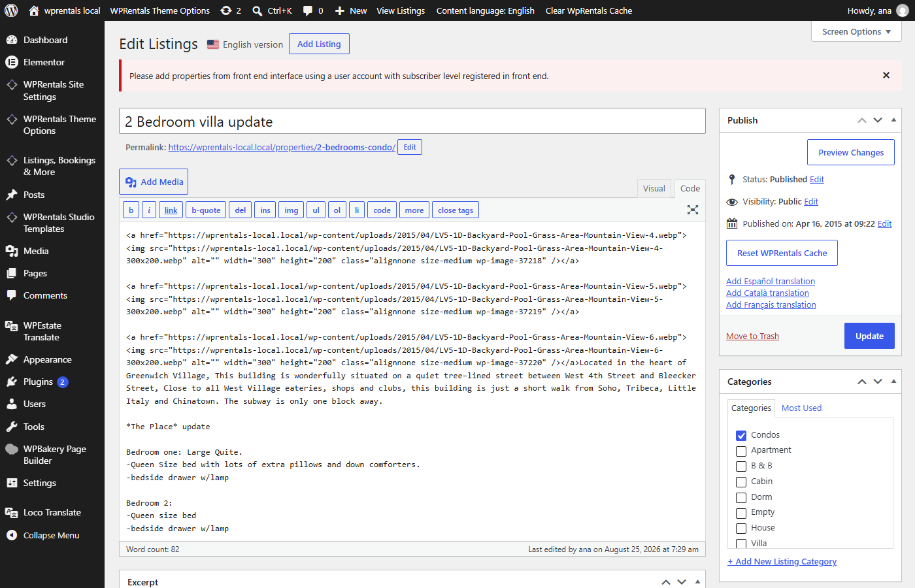Check the B & B category
This screenshot has width=915, height=588.
click(741, 466)
